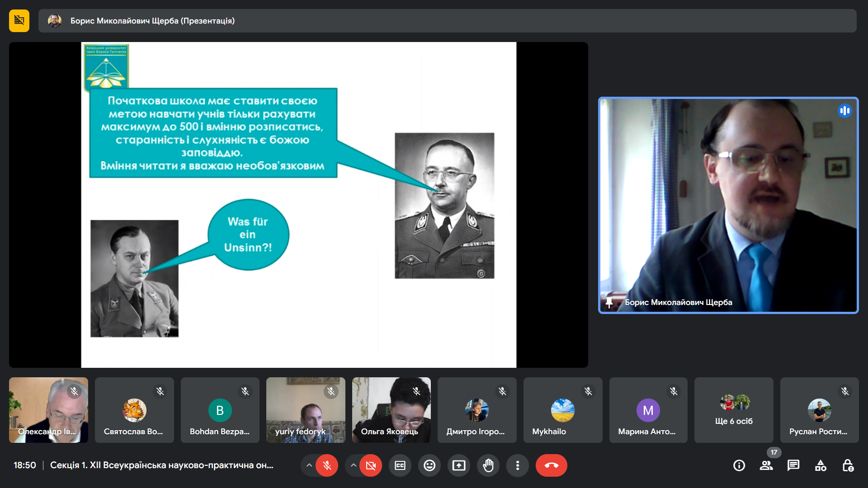Open host controls lock icon

pyautogui.click(x=848, y=465)
